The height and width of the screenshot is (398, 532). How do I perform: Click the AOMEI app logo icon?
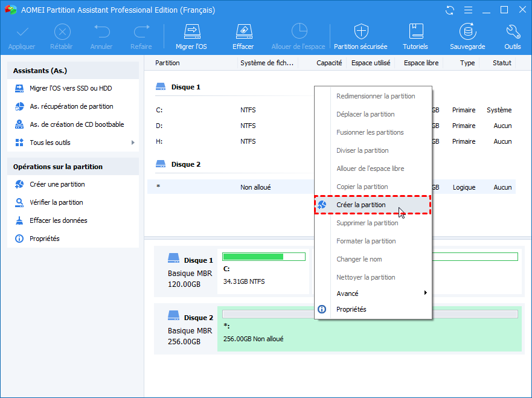point(11,10)
